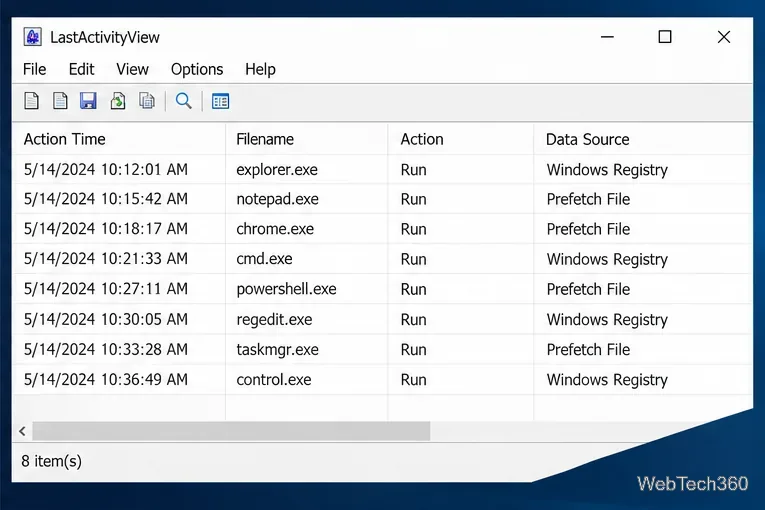This screenshot has width=765, height=510.
Task: Select the explorer.exe row
Action: point(382,169)
